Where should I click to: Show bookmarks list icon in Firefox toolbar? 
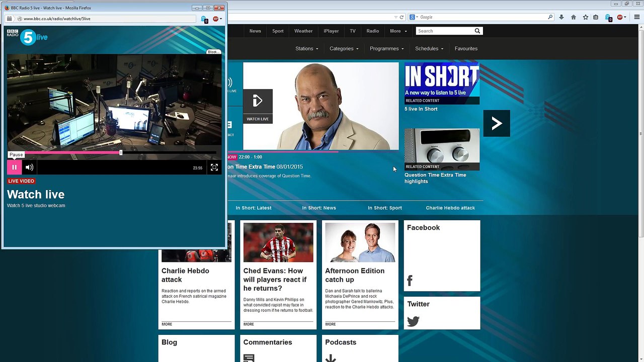[596, 17]
